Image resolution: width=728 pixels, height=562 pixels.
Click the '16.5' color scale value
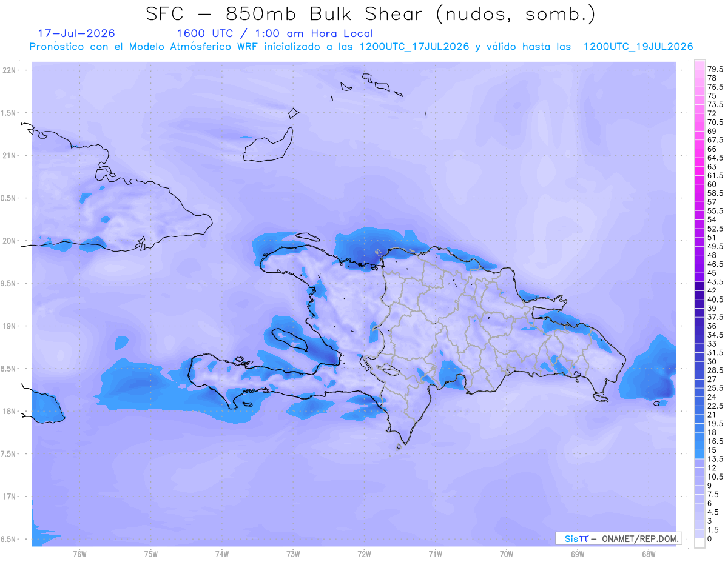pyautogui.click(x=715, y=441)
